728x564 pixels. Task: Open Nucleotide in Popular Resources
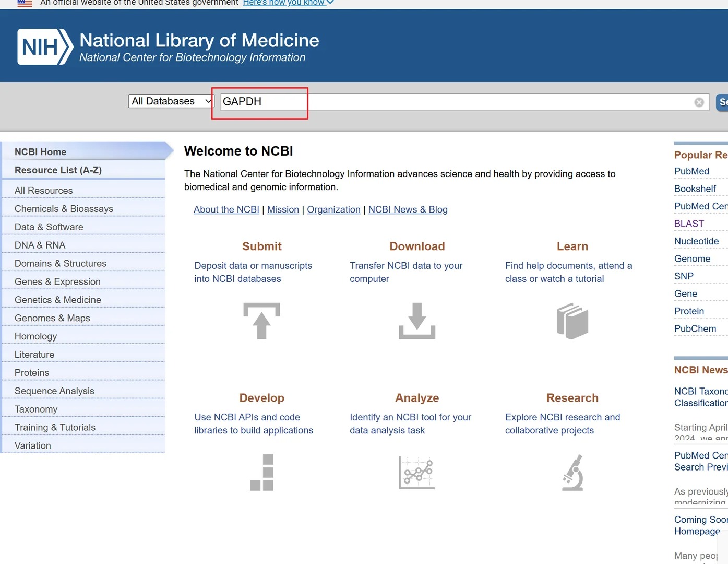(x=696, y=241)
